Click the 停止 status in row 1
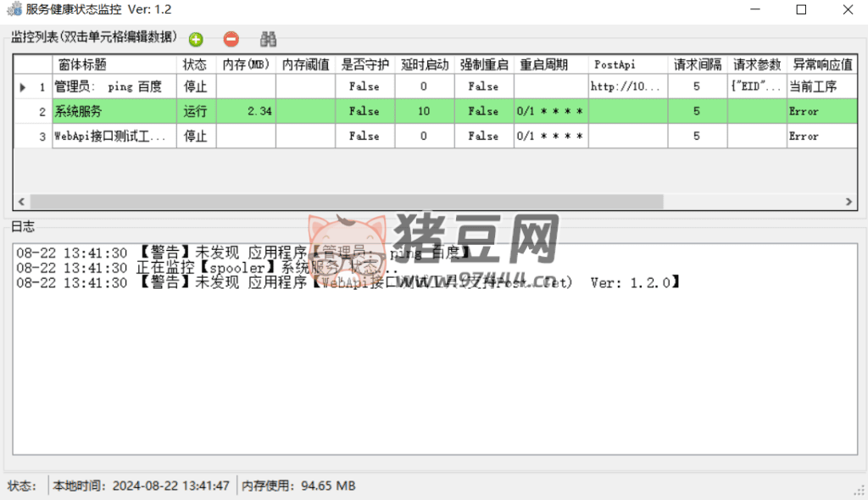868x500 pixels. [x=196, y=86]
